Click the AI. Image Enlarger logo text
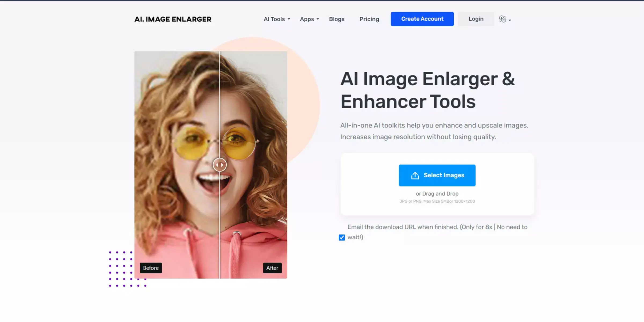The image size is (644, 322). click(x=173, y=19)
